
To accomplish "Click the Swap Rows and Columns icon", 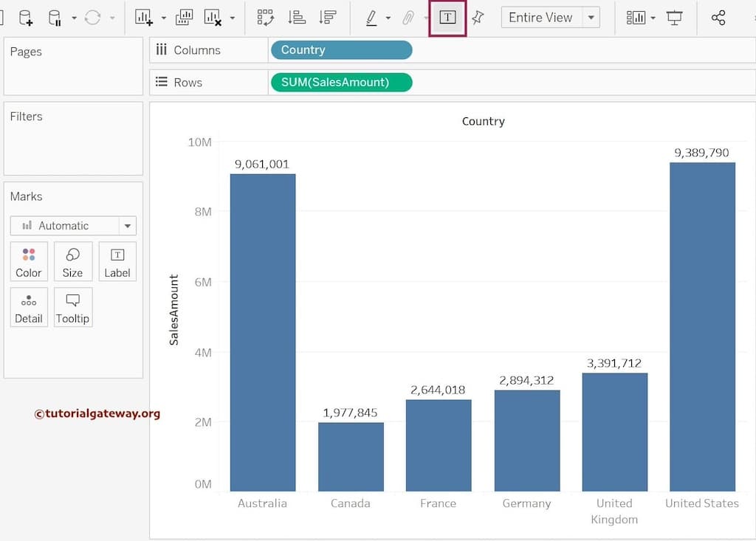I will [265, 18].
